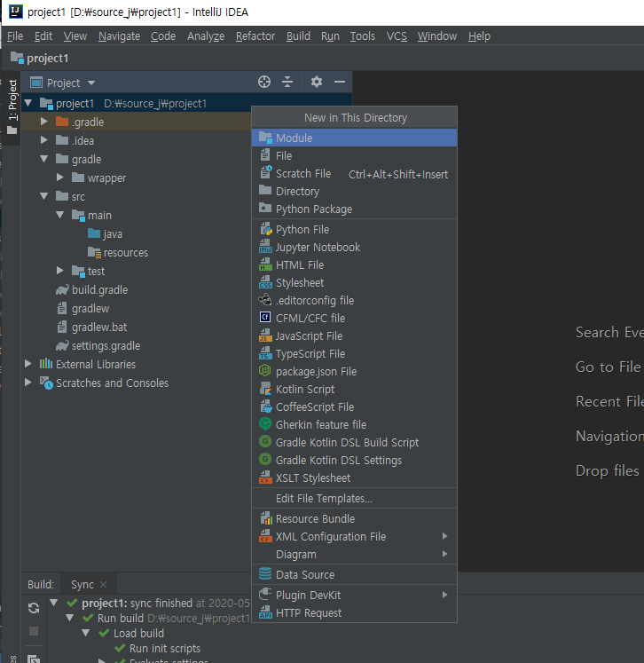Click the Build panel refresh/sync icon

coord(34,608)
